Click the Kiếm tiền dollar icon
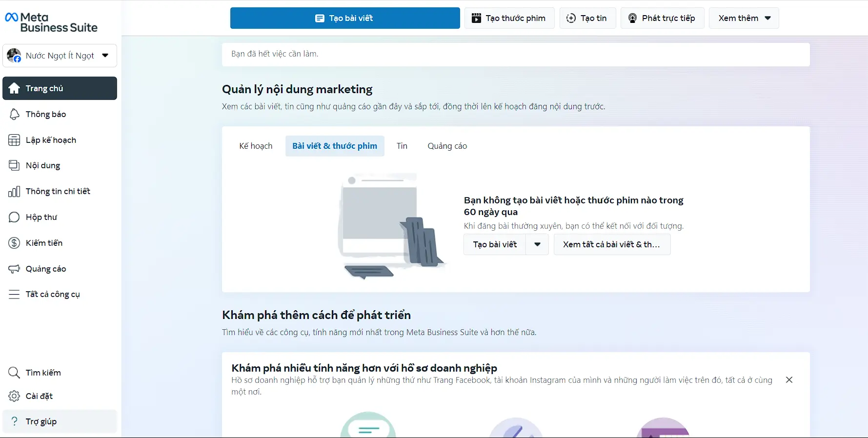This screenshot has height=438, width=868. [14, 243]
